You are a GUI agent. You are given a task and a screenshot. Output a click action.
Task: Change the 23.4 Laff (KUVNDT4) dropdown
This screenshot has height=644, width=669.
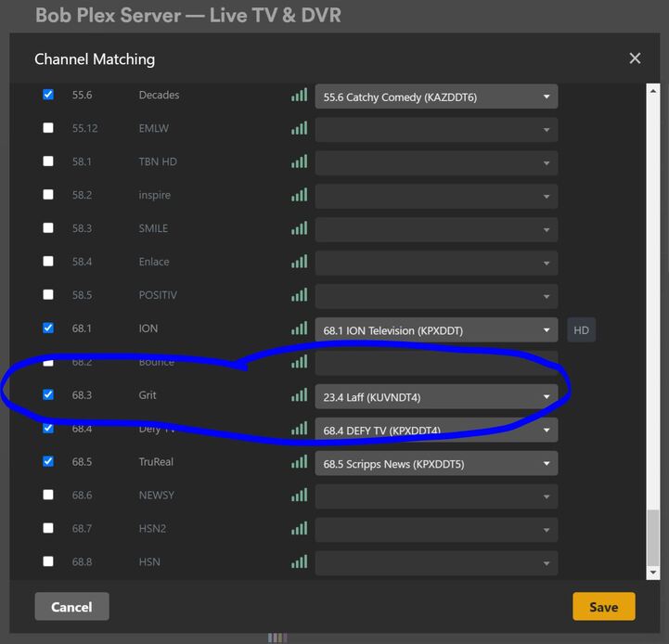[436, 396]
